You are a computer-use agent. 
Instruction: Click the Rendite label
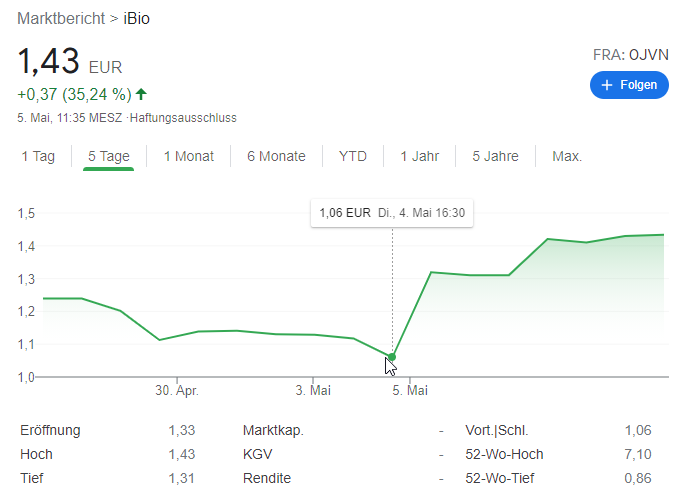coord(267,478)
